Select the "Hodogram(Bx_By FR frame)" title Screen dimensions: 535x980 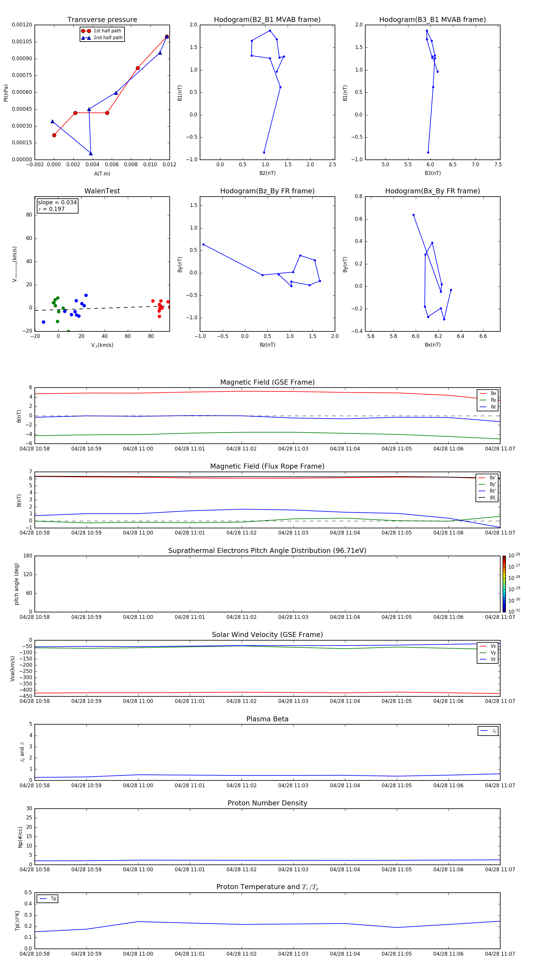pyautogui.click(x=432, y=191)
